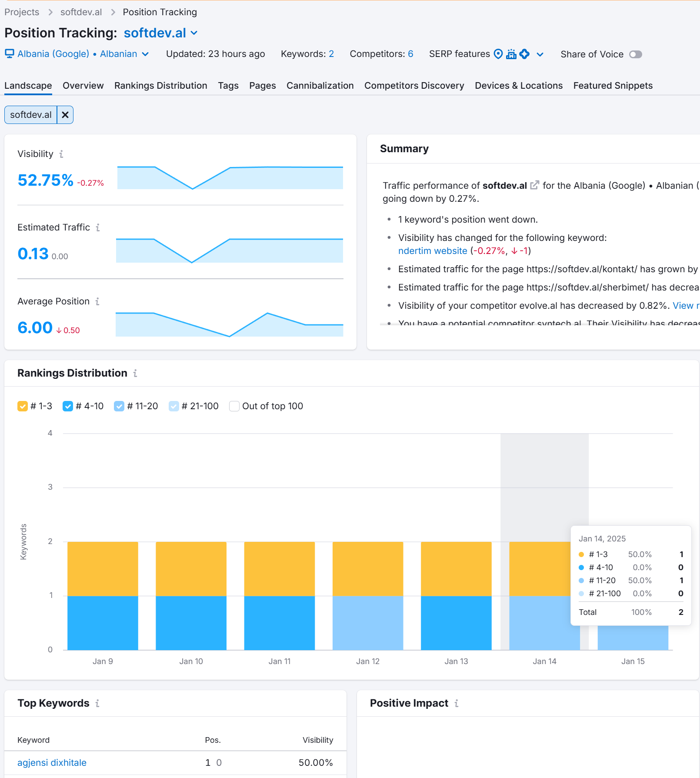Click the Pos. column header

[213, 740]
